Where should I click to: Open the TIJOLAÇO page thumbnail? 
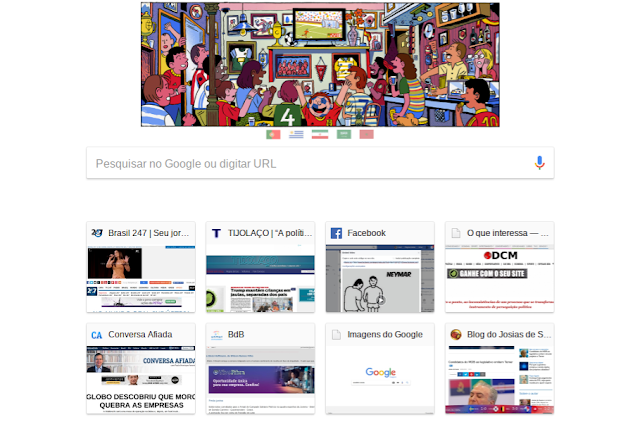pos(260,279)
